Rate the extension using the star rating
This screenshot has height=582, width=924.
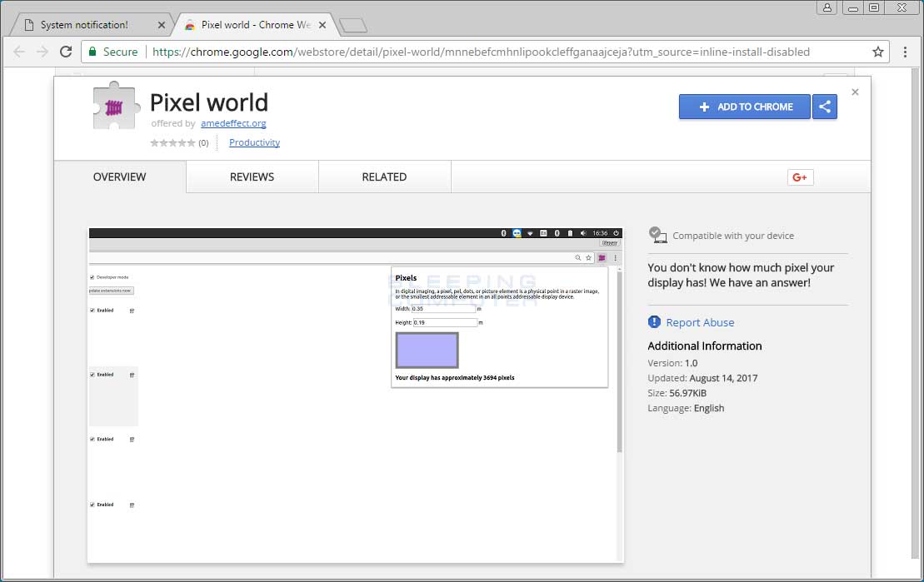point(171,142)
